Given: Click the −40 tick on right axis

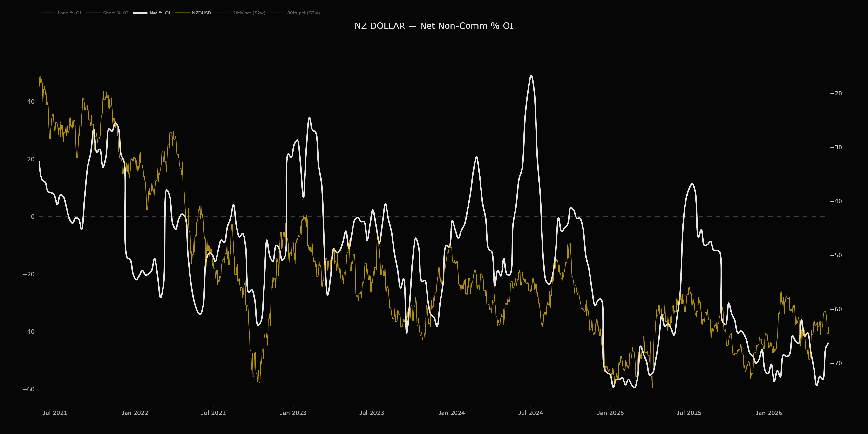Looking at the screenshot, I should point(836,201).
